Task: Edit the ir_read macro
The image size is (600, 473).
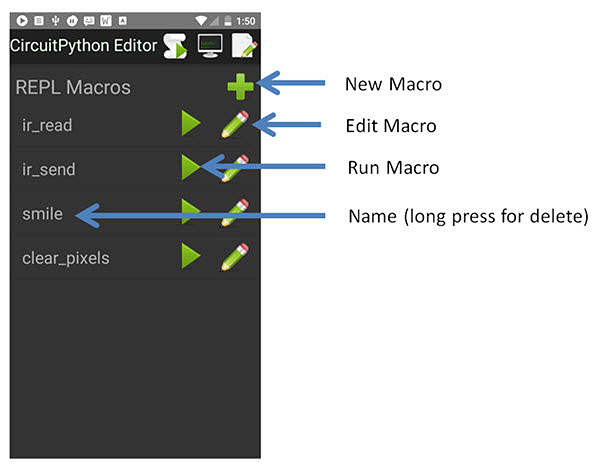Action: 235,125
